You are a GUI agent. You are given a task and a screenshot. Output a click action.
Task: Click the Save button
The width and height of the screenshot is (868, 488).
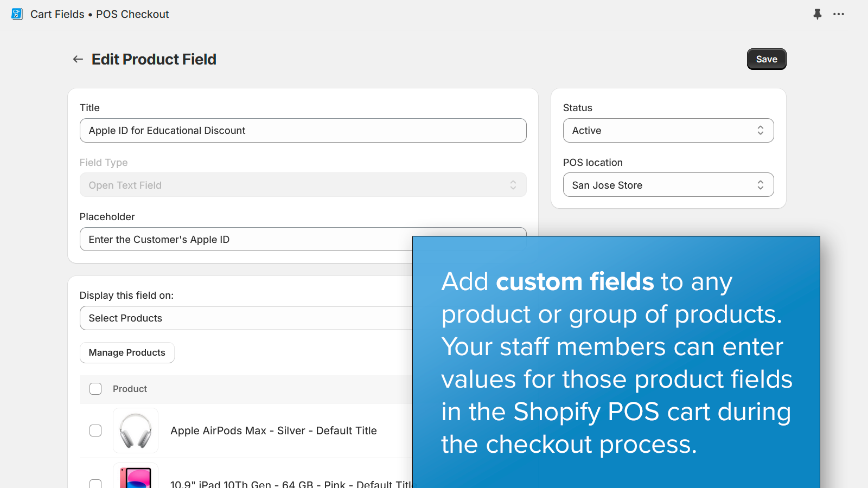[x=766, y=59]
